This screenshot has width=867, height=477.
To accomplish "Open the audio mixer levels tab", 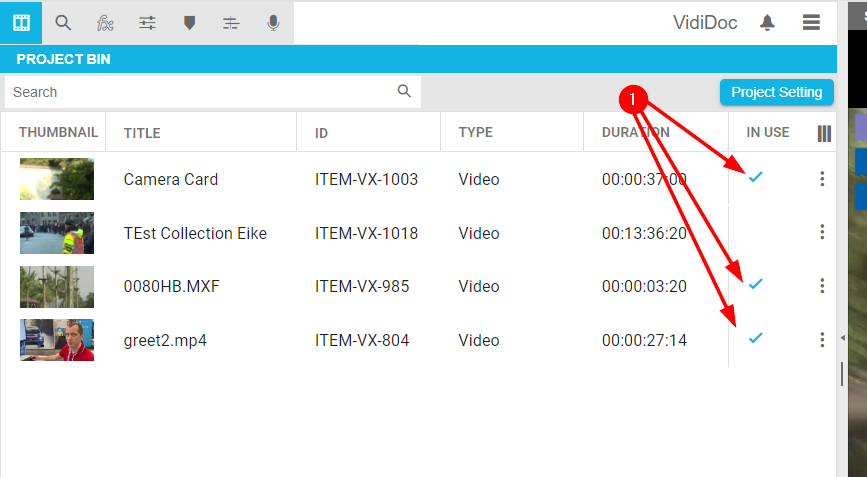I will 231,22.
